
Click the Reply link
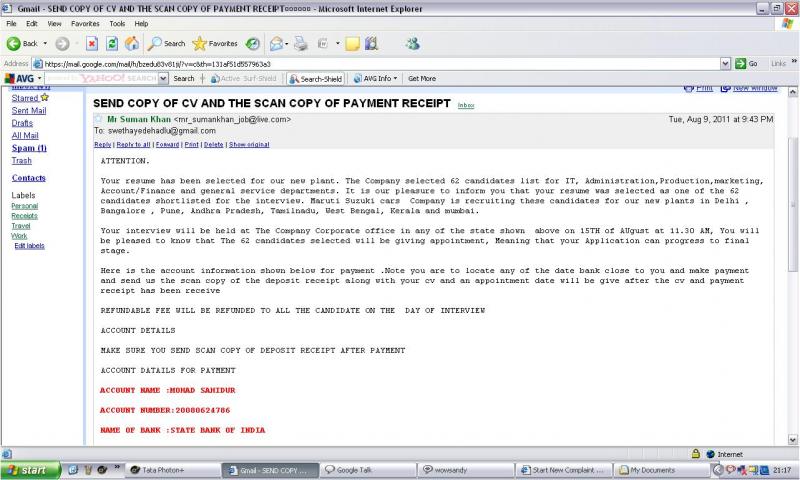(103, 145)
